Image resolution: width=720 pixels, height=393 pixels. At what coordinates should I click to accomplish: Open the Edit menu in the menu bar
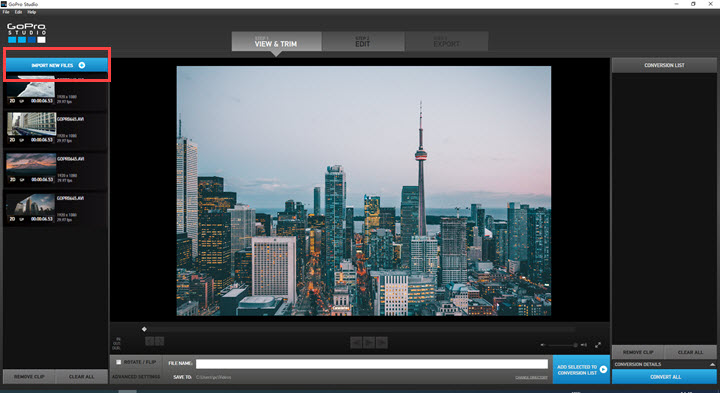(x=18, y=12)
